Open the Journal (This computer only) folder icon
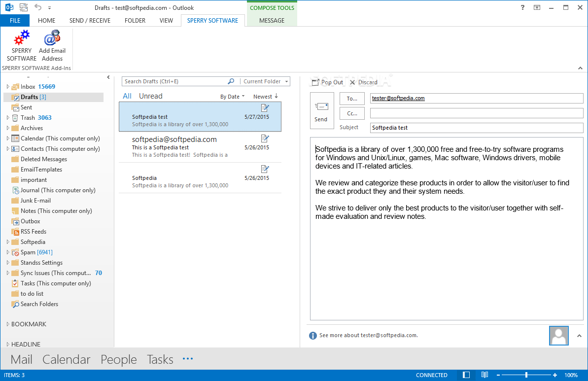Screen dimensions: 588x381 pos(15,190)
